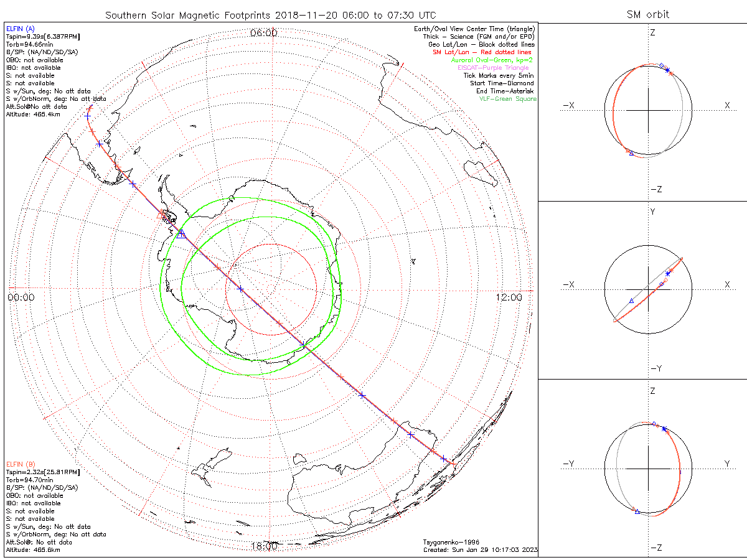This screenshot has width=747, height=560.
Task: Click the 00:00 local time label
Action: 21,297
